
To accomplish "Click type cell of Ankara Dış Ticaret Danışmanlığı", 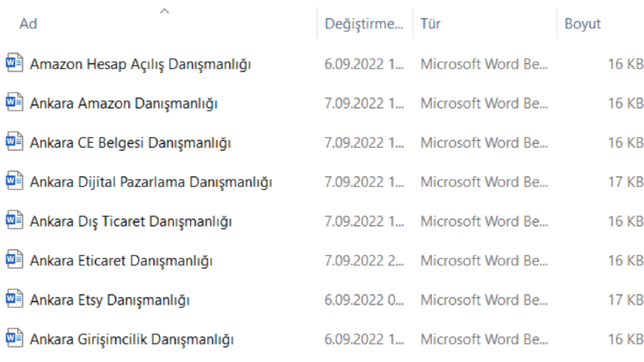I will [484, 222].
